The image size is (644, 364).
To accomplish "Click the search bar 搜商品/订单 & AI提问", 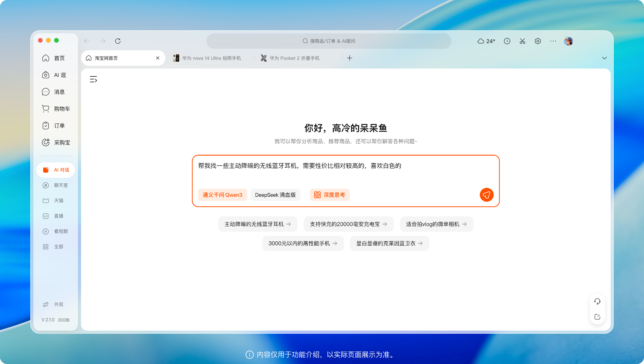I will click(x=329, y=41).
